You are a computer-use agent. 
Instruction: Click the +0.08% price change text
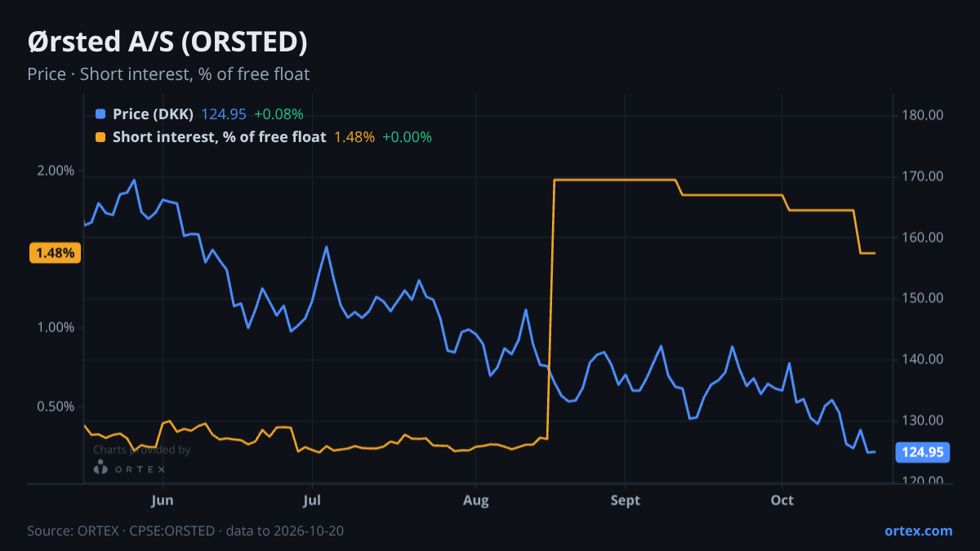click(x=278, y=114)
